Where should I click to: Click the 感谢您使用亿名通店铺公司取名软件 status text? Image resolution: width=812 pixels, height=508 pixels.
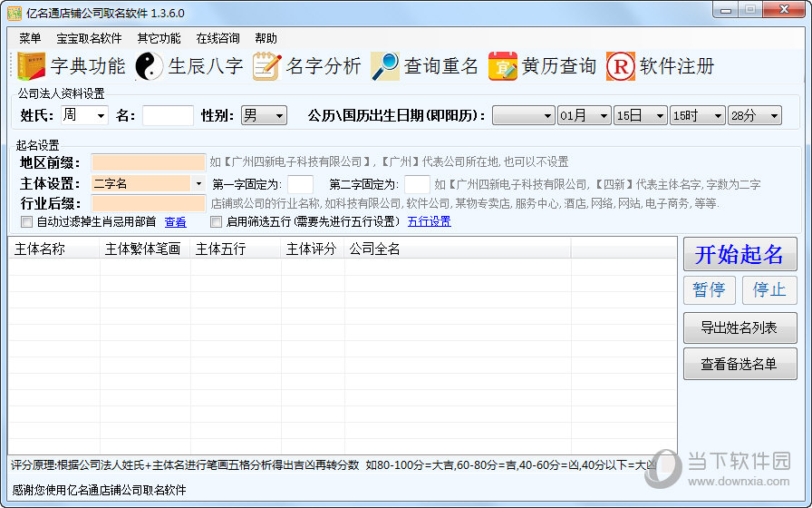point(99,490)
